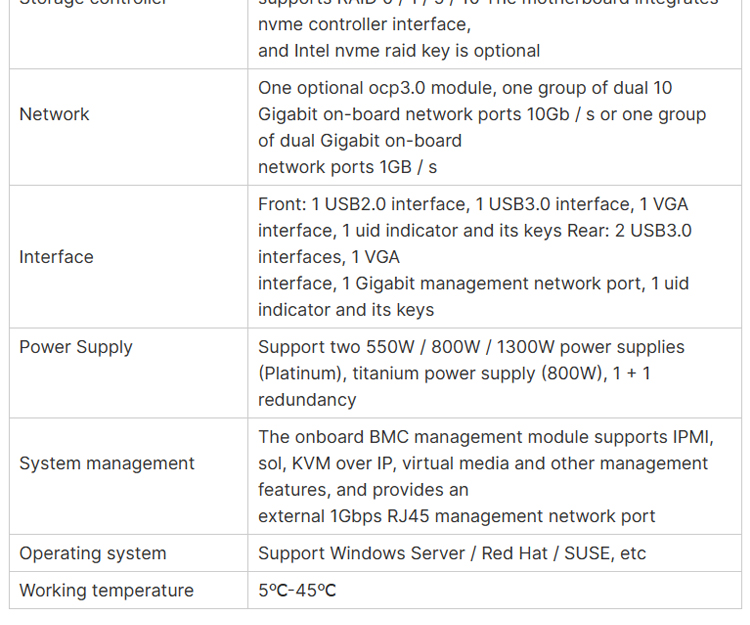Click the Working temperature row label
This screenshot has width=750, height=625.
106,590
